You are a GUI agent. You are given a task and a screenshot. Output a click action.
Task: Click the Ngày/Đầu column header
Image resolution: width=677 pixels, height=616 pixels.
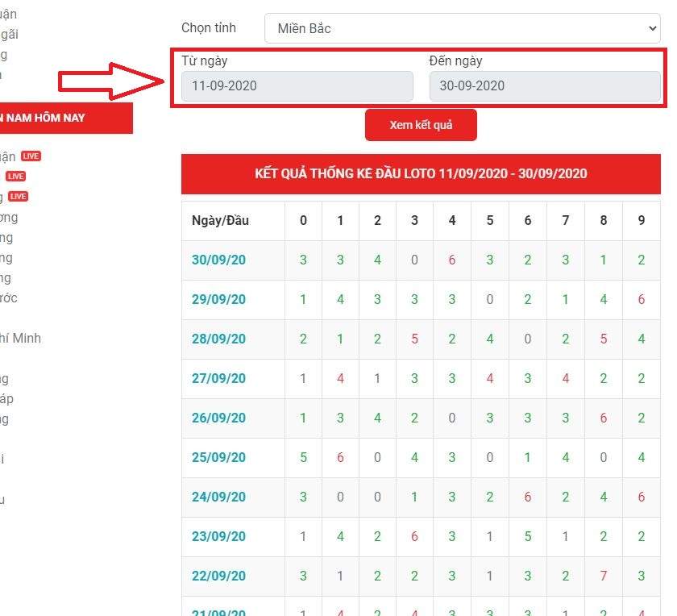[220, 221]
